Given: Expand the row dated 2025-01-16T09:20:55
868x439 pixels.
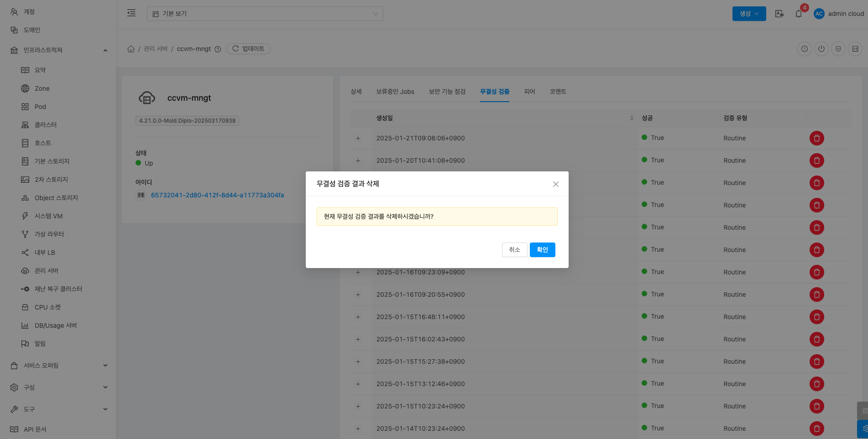Looking at the screenshot, I should pos(358,294).
